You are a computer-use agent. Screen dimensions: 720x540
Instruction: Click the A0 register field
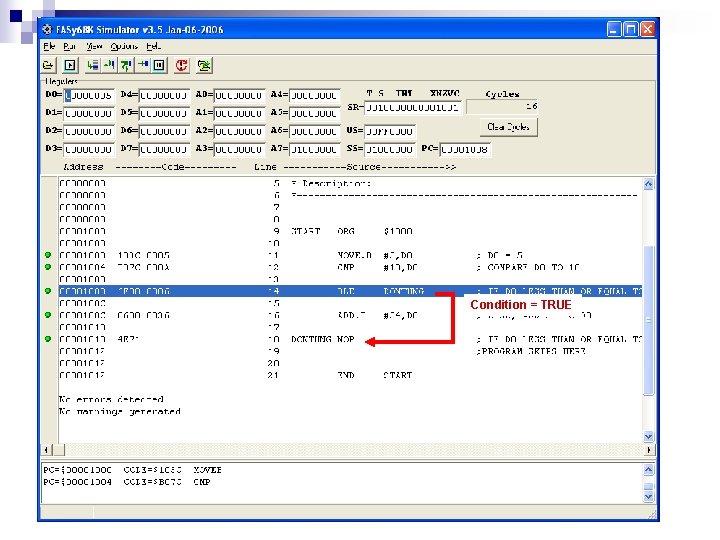pyautogui.click(x=239, y=96)
